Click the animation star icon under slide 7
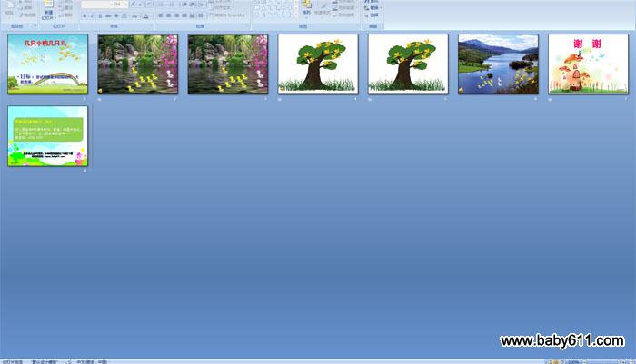Image resolution: width=636 pixels, height=364 pixels. (x=550, y=99)
